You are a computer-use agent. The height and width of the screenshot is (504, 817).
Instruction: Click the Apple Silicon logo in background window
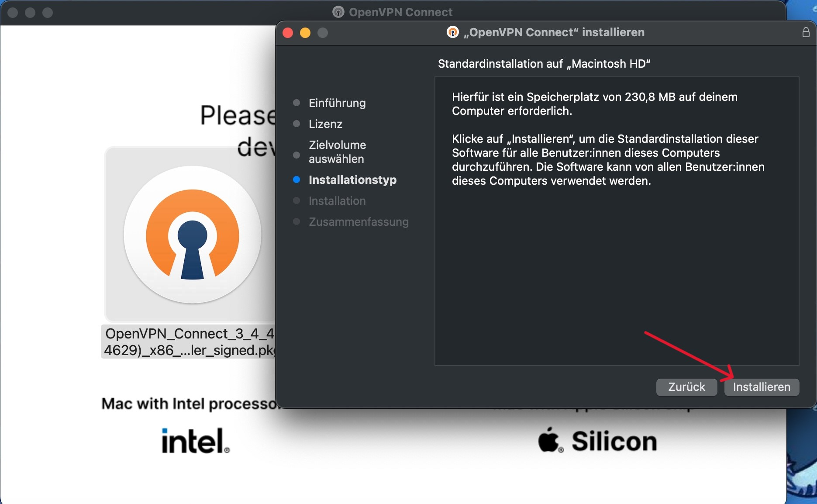[x=597, y=441]
